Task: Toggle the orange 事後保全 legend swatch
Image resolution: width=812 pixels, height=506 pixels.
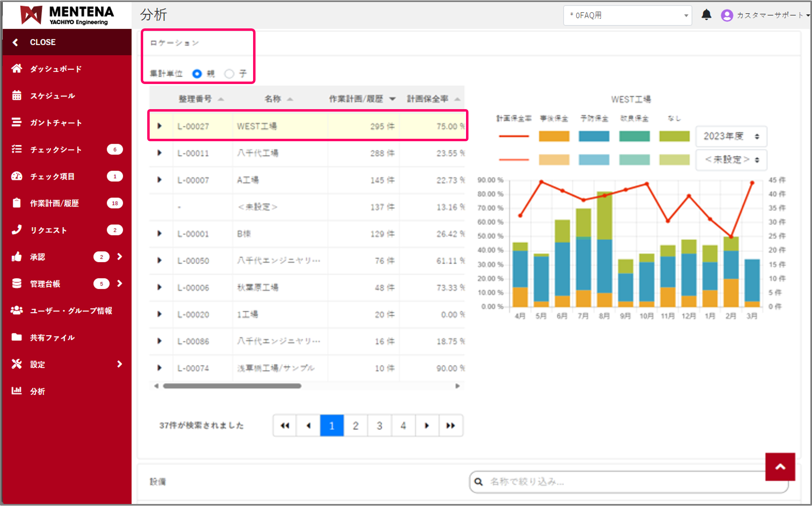Action: [x=554, y=136]
